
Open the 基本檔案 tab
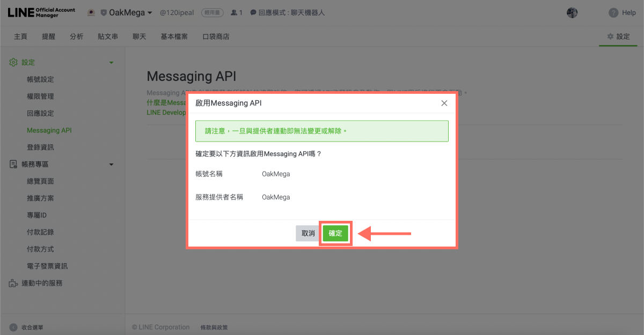point(174,36)
